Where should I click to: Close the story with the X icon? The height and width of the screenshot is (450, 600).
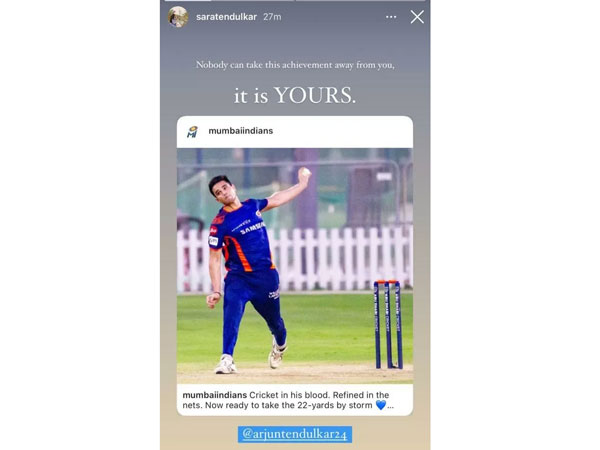coord(417,17)
